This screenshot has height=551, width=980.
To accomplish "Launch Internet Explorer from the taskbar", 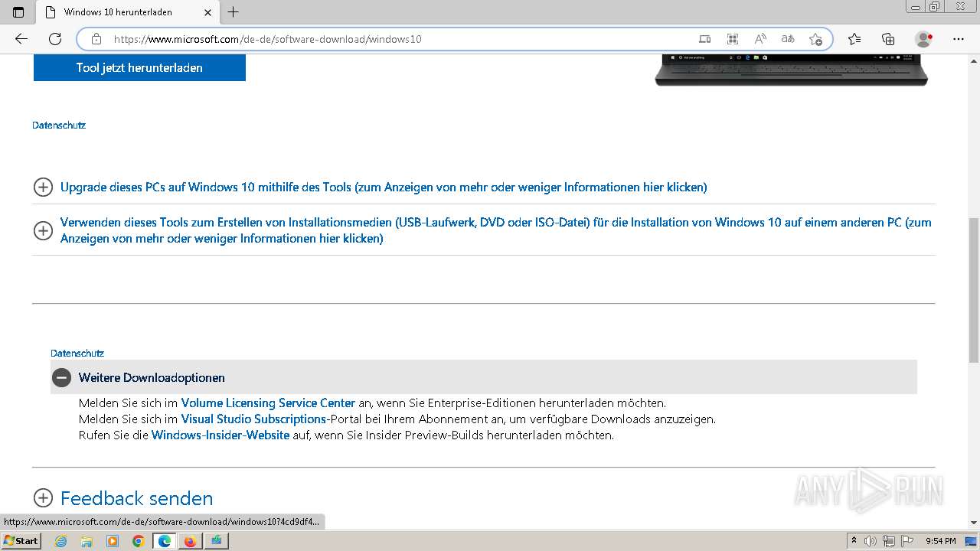I will (x=61, y=541).
